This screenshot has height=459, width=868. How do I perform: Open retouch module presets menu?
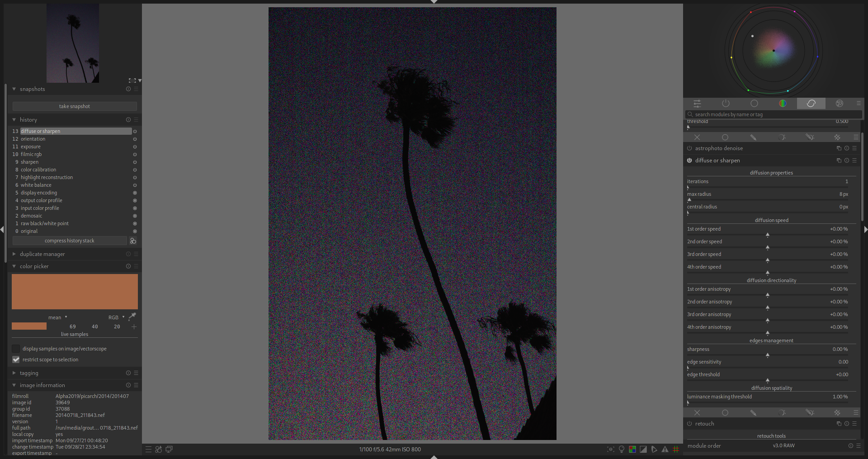854,424
